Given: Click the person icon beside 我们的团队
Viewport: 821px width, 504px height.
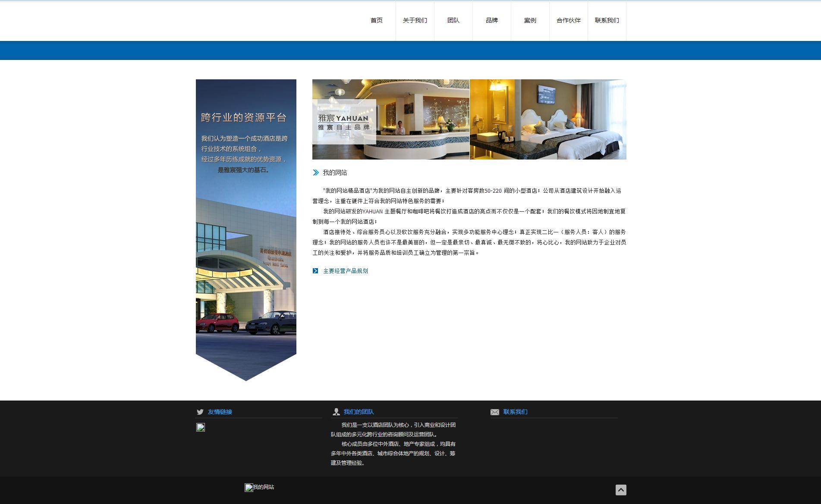Looking at the screenshot, I should (336, 412).
